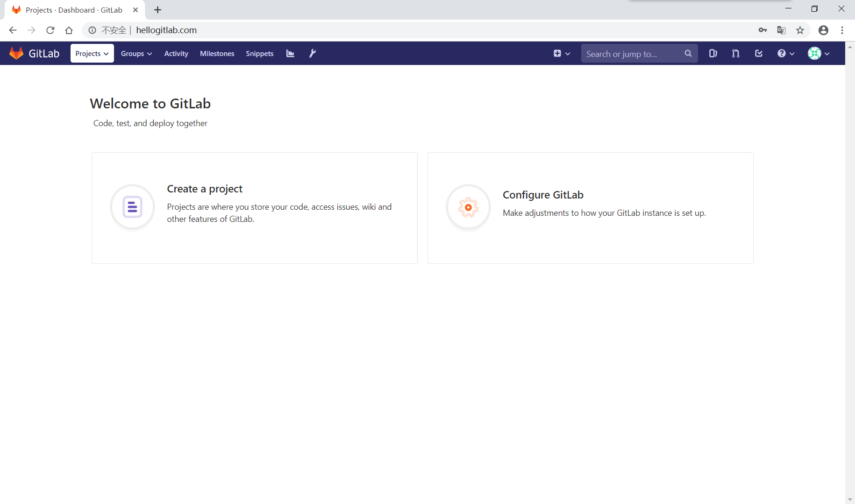Open the new item plus dropdown
This screenshot has width=855, height=504.
pos(562,54)
